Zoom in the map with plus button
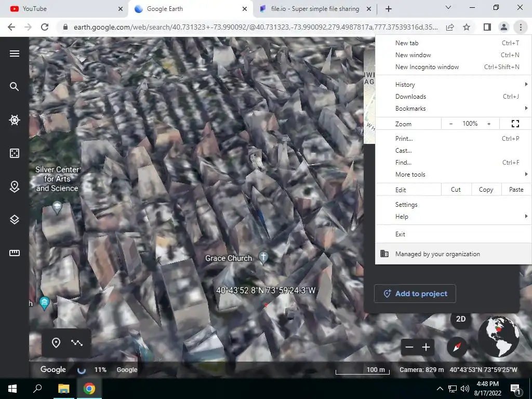This screenshot has height=399, width=532. point(426,347)
